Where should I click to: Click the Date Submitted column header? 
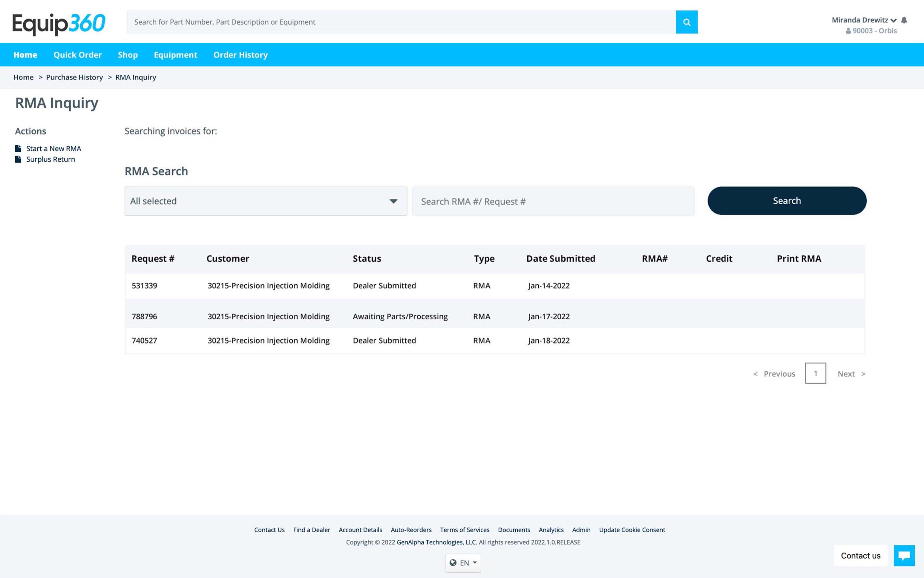561,259
